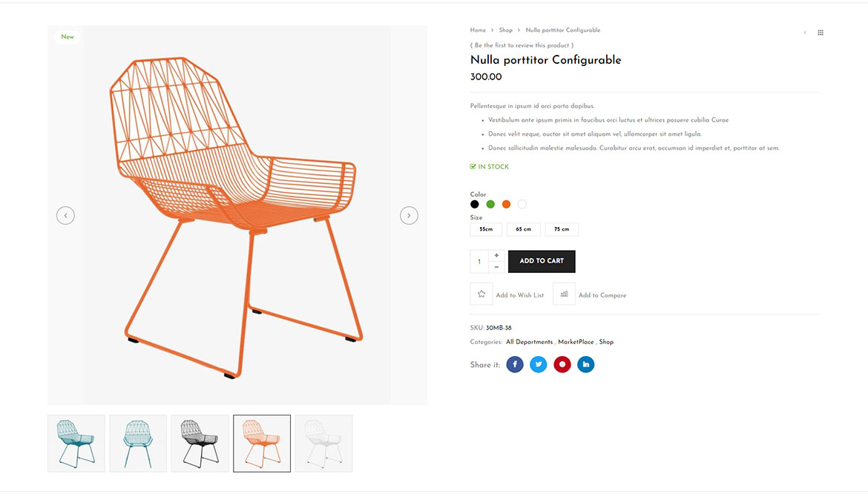Choose the 75 cm size option
The image size is (868, 497).
click(x=562, y=229)
